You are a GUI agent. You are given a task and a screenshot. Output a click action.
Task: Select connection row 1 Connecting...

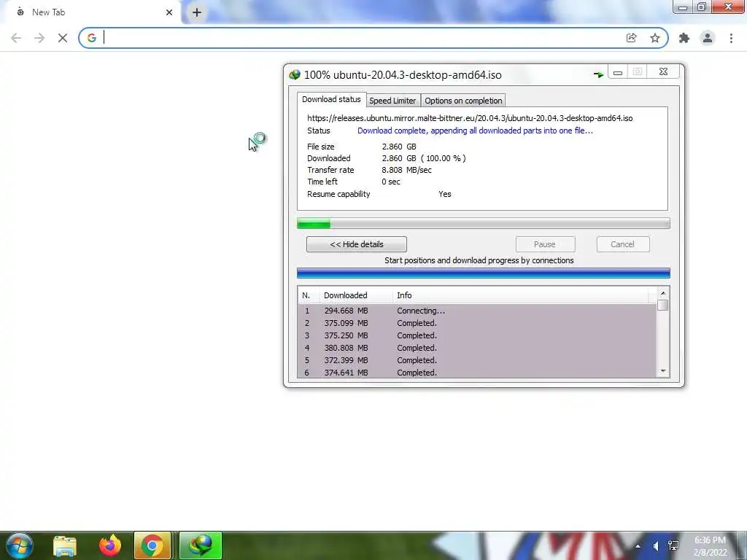click(477, 311)
